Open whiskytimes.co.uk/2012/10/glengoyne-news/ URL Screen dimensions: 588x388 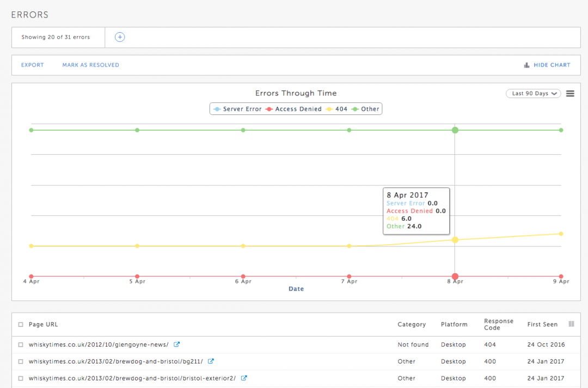tap(99, 344)
